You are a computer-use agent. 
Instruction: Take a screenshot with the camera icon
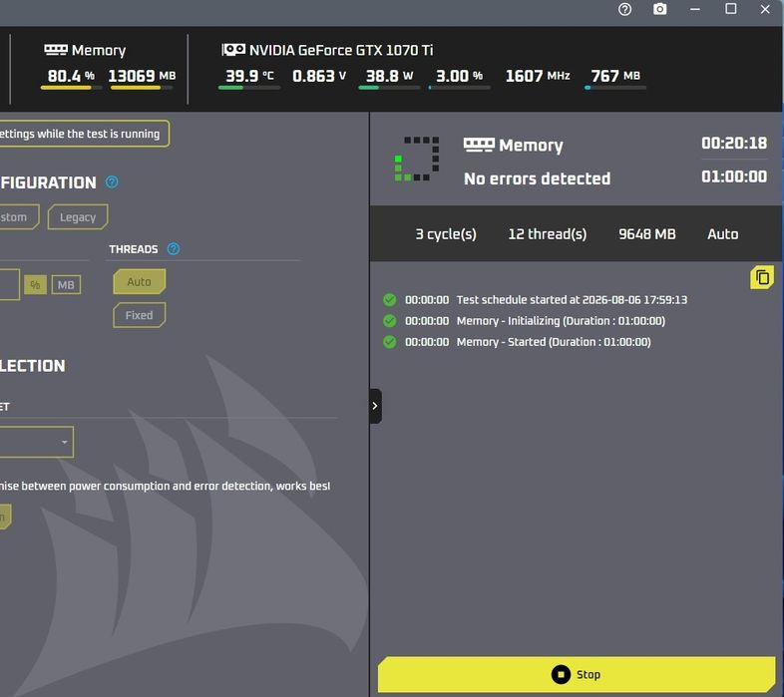pyautogui.click(x=660, y=9)
